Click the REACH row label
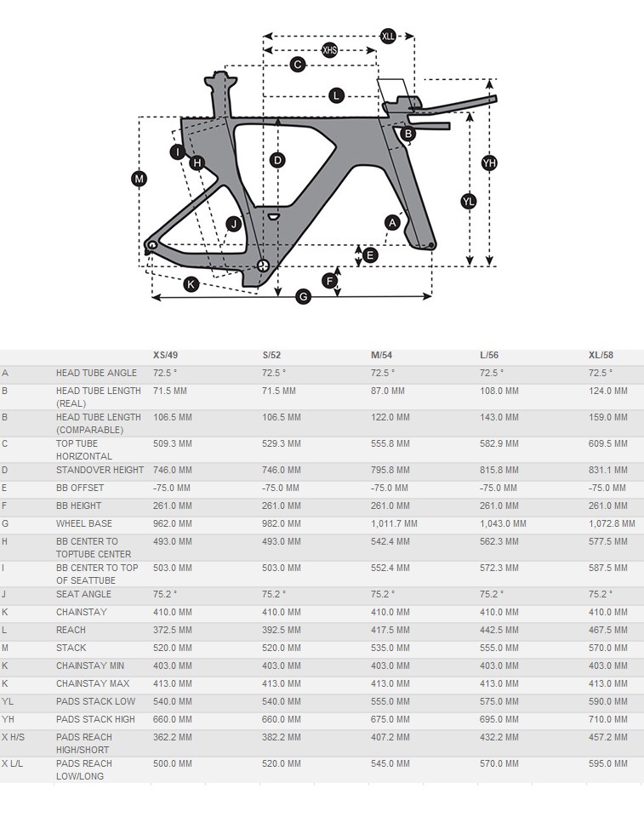The height and width of the screenshot is (817, 644). 71,630
